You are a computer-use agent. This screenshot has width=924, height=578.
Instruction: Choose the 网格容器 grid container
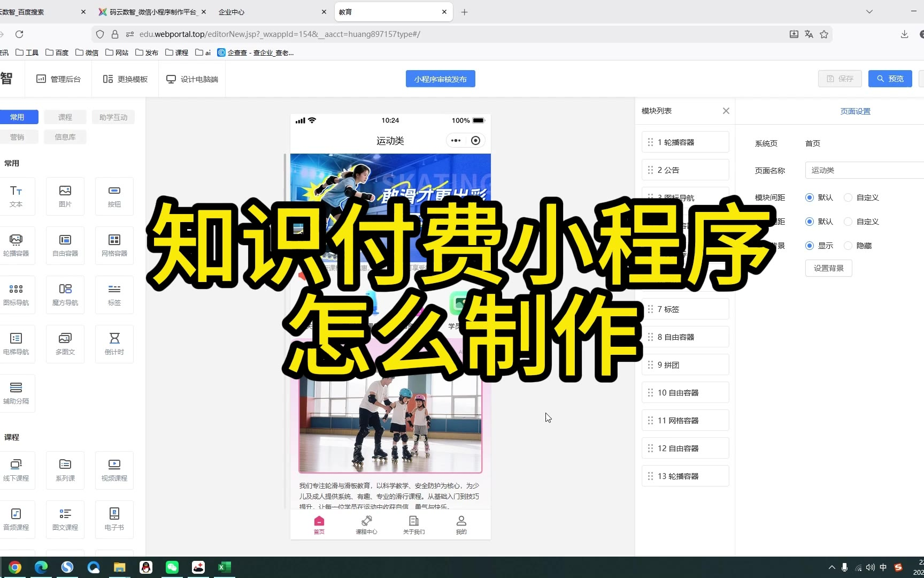tap(114, 245)
